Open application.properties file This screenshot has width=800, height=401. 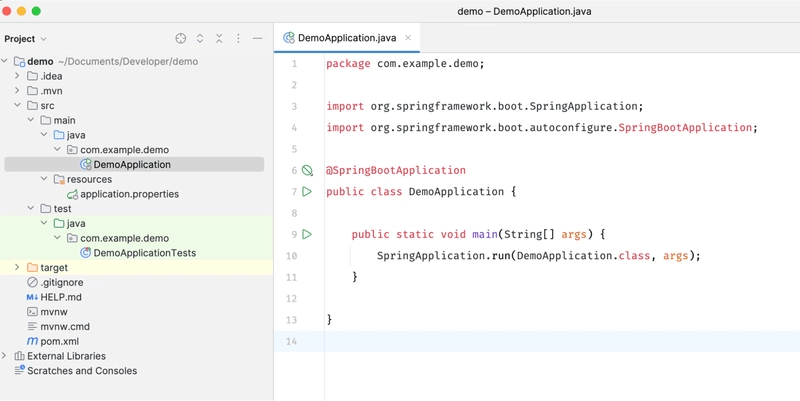pos(130,194)
